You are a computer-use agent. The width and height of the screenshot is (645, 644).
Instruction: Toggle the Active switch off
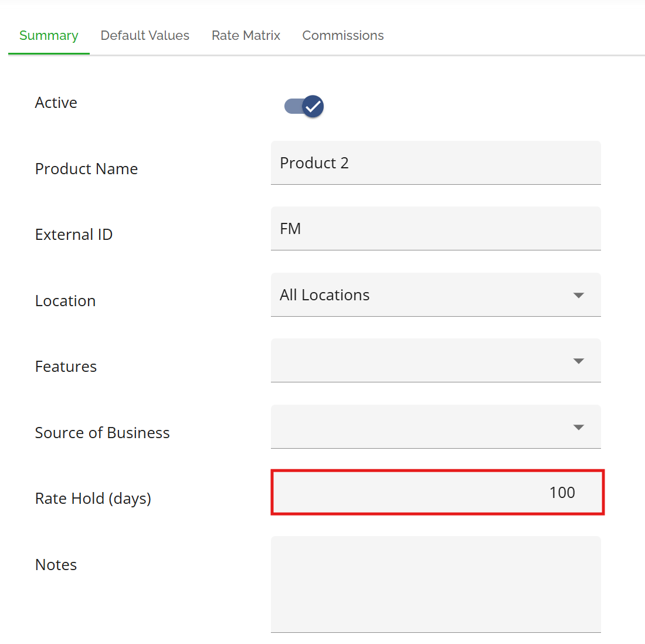pos(304,106)
